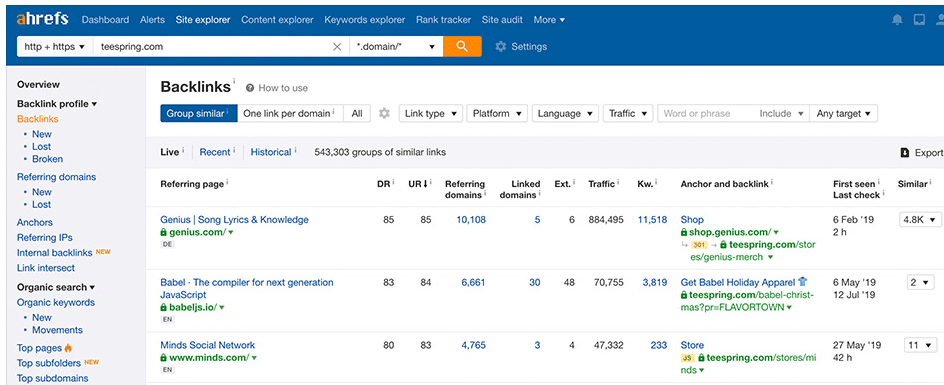This screenshot has width=944, height=385.
Task: Open Organic keywords in the sidebar
Action: (56, 302)
